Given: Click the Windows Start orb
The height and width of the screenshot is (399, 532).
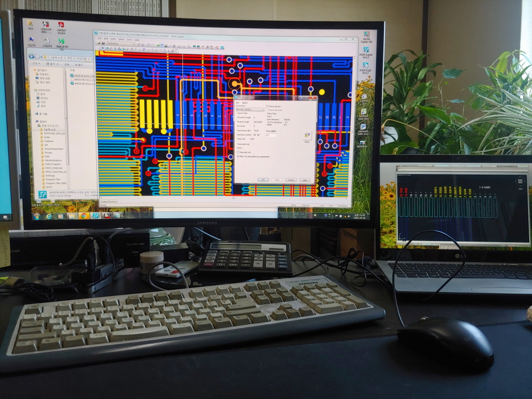Looking at the screenshot, I should (x=37, y=216).
